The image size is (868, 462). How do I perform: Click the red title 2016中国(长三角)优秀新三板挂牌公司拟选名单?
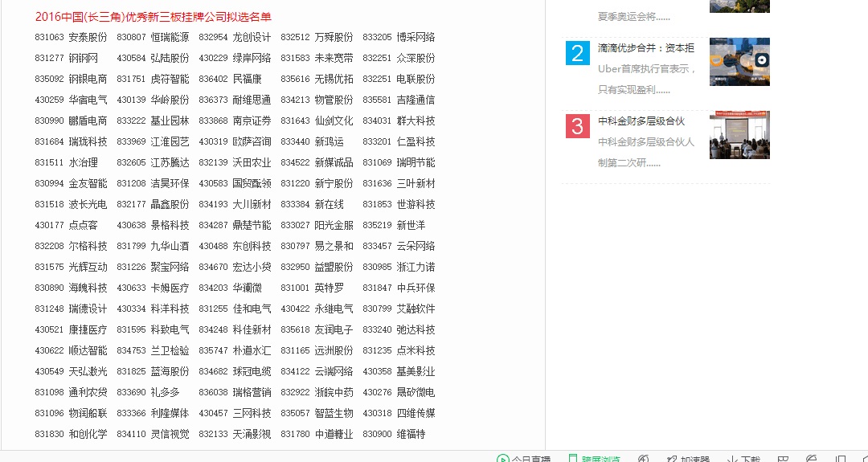click(x=154, y=17)
